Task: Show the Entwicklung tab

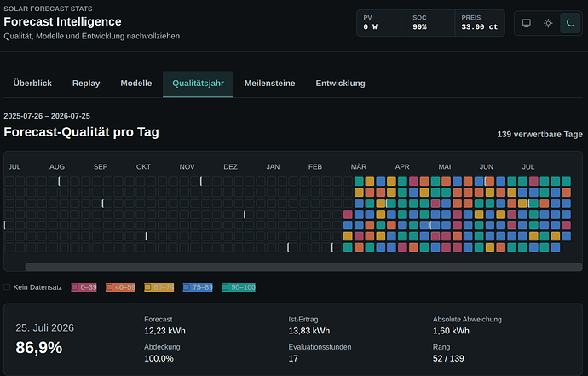Action: [340, 84]
